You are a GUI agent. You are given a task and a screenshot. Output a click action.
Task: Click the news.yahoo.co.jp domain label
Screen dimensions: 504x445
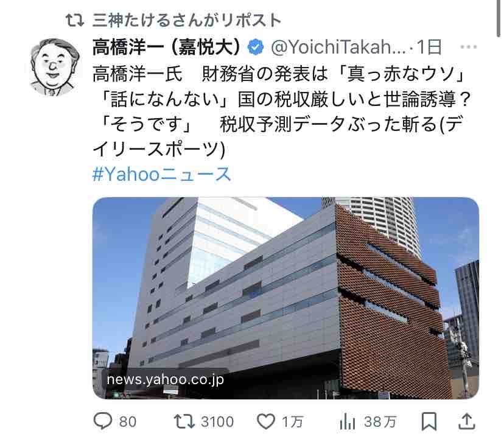click(x=165, y=379)
